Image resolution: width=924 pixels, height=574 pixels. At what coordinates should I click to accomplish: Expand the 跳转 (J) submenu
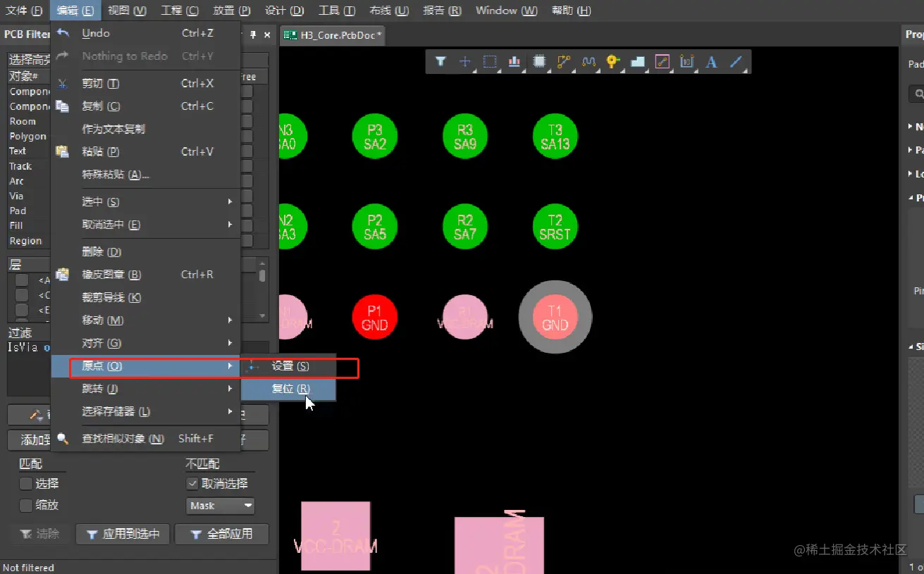point(145,389)
